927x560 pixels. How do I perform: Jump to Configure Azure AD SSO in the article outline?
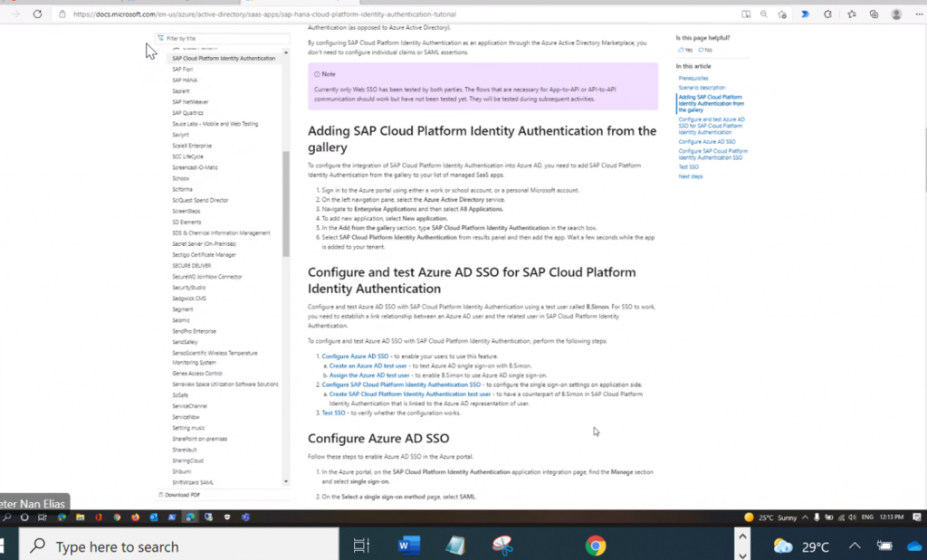click(x=706, y=142)
